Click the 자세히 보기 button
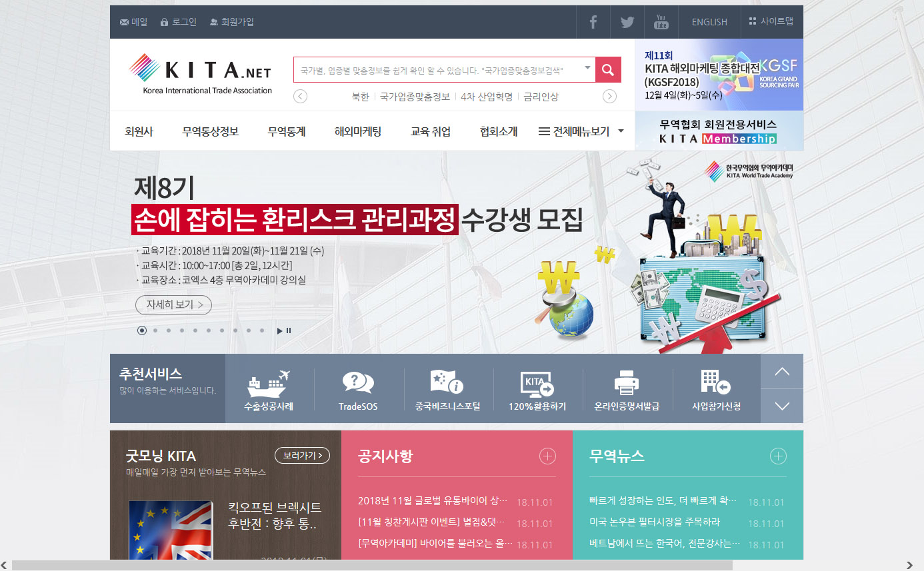924x571 pixels. tap(173, 305)
